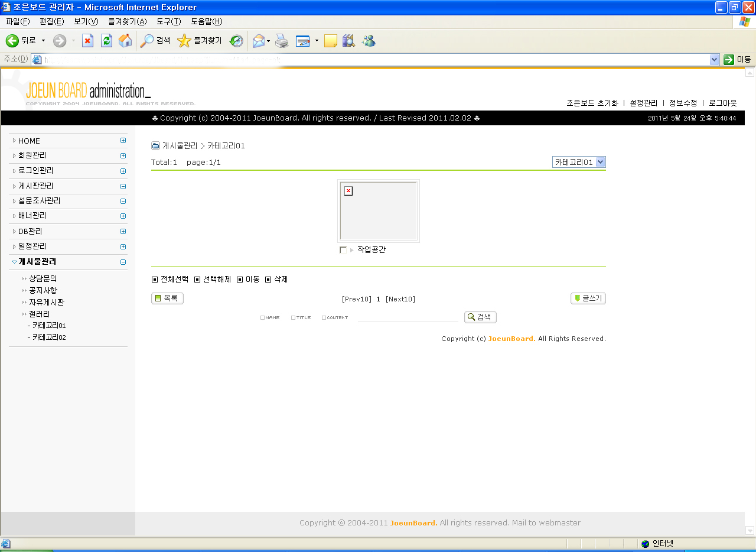Open 카테고리02 under 갤러리 in the sidebar

[49, 337]
